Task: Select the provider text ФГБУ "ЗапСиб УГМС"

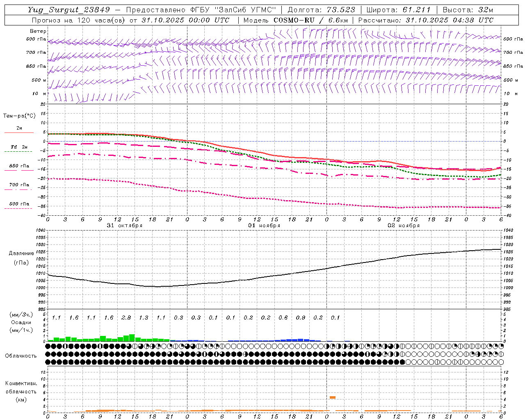Action: click(x=233, y=10)
